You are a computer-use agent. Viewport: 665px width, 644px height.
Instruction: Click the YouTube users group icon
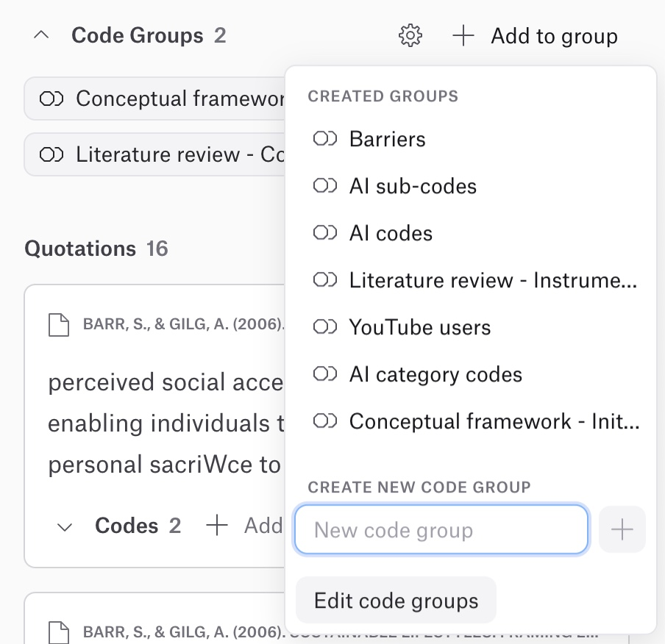point(324,327)
